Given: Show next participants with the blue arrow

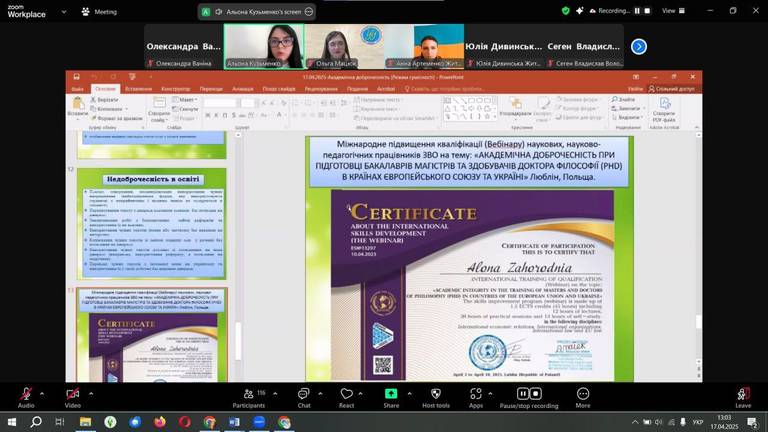Looking at the screenshot, I should (x=639, y=46).
